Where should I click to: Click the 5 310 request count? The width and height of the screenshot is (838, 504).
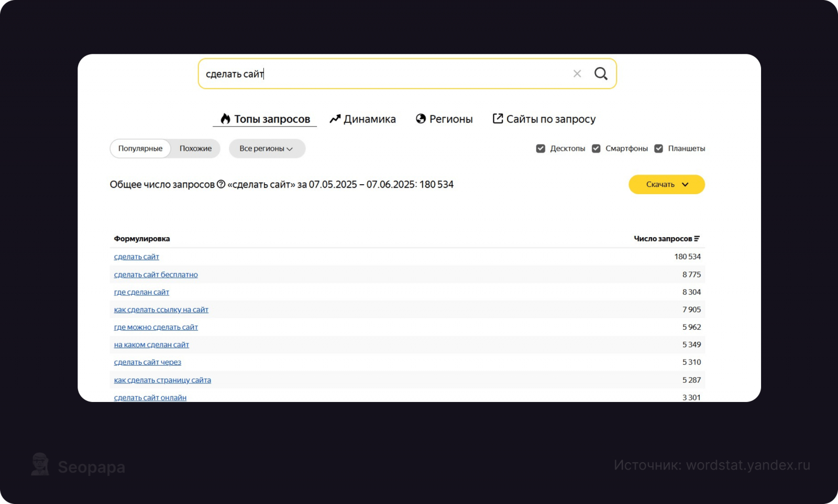click(691, 362)
